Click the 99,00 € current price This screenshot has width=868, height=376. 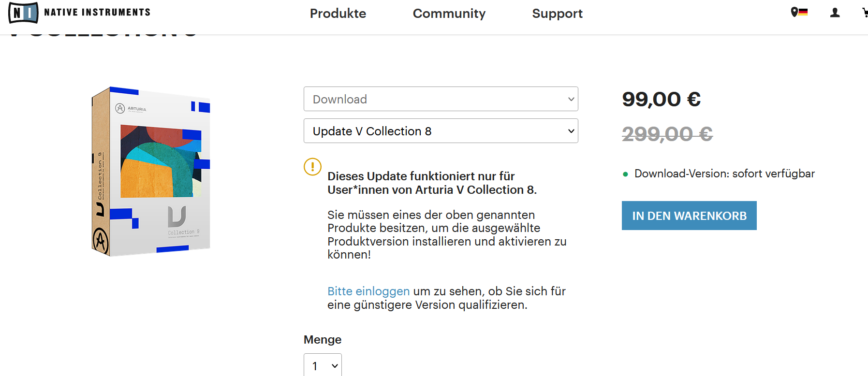tap(661, 100)
